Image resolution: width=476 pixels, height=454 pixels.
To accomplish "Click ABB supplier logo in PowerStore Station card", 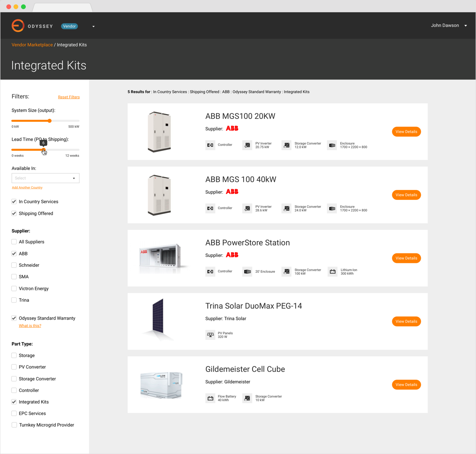I will [232, 255].
